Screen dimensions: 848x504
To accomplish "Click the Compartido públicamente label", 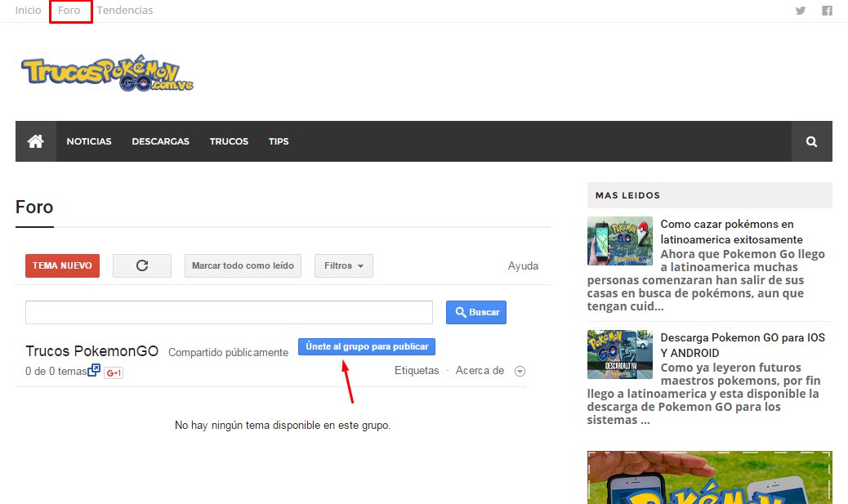I will tap(228, 353).
